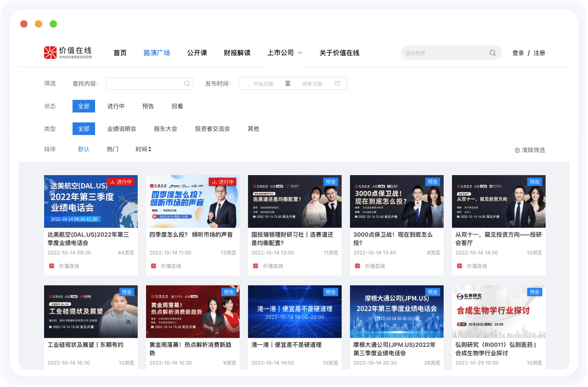Open 港一港 便宜是不是硬道理 thumbnail
This screenshot has width=588, height=387.
295,312
